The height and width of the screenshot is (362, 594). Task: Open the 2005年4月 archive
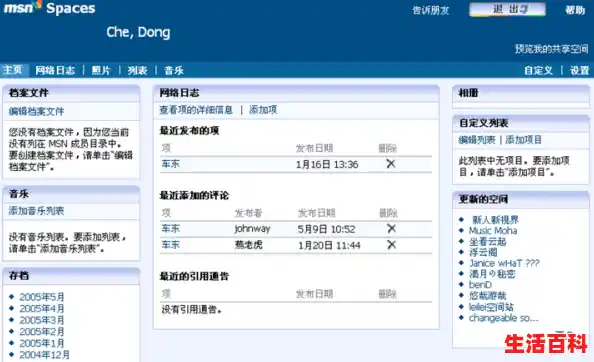tap(42, 309)
